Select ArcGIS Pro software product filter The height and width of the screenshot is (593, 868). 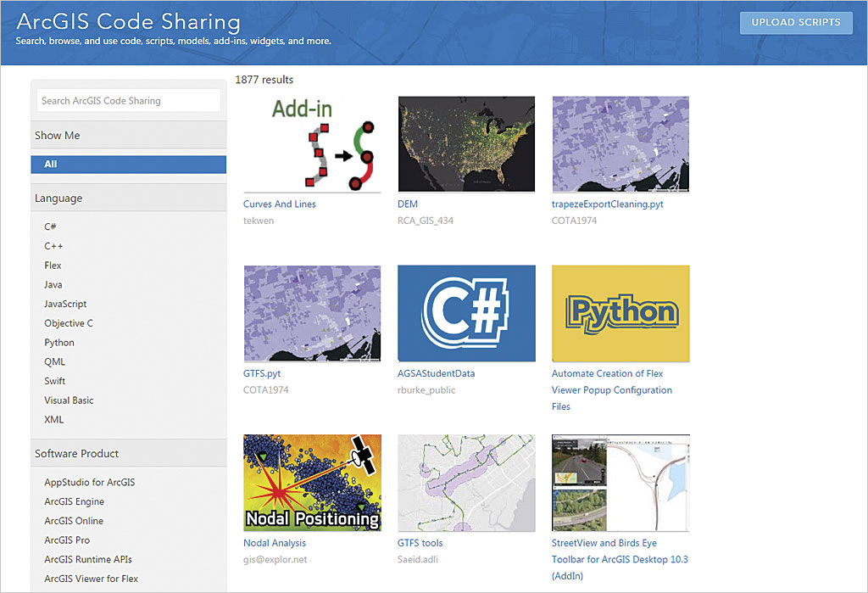[x=67, y=540]
